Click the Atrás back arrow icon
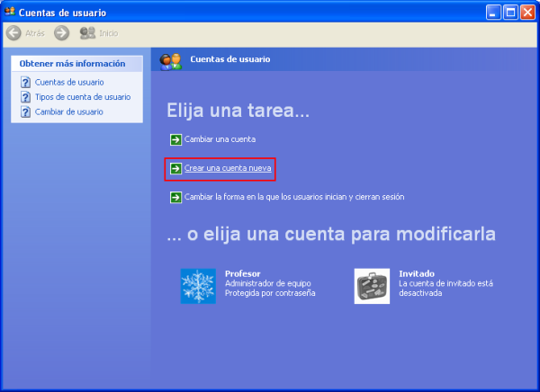The image size is (540, 392). tap(14, 33)
